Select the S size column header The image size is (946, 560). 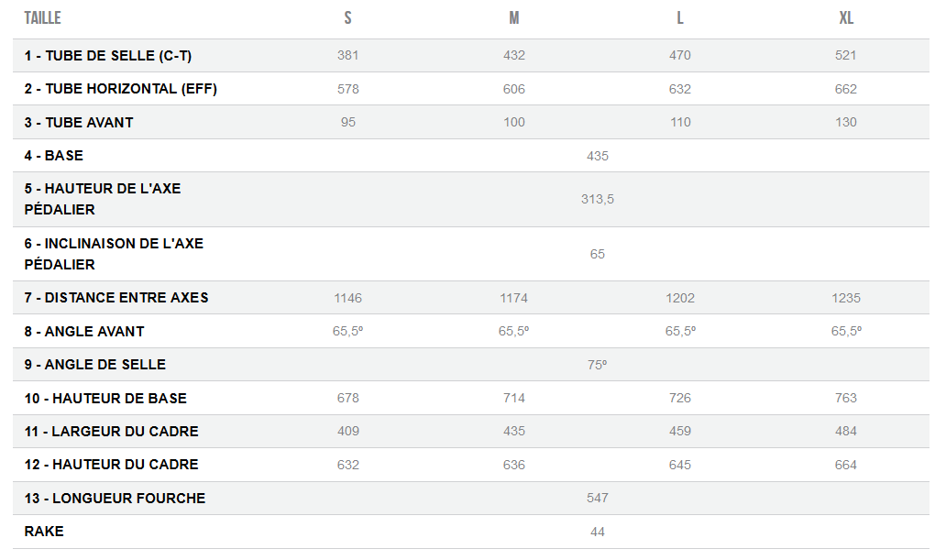[x=347, y=18]
